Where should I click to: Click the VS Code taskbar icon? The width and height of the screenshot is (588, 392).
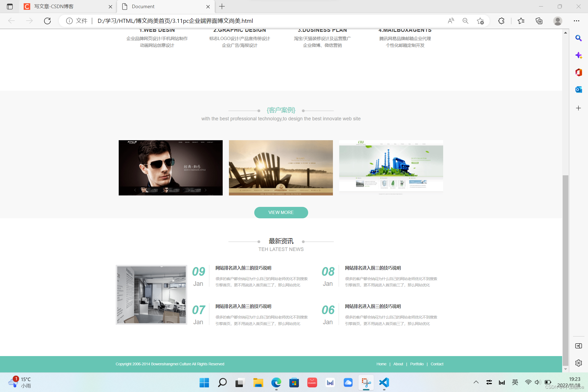coord(384,382)
